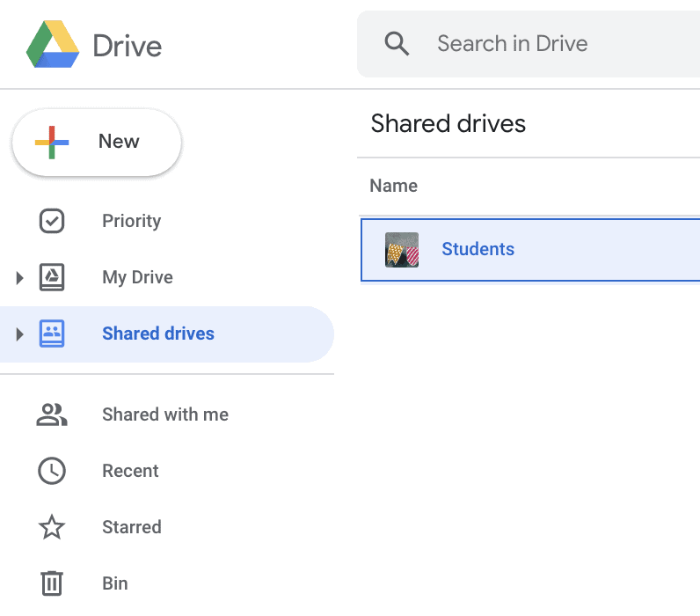Click the Recent clock icon
700x616 pixels.
52,471
